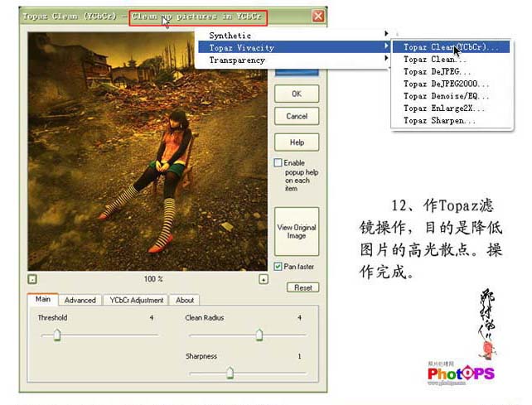Close the Topaz Clean dialog
Image resolution: width=532 pixels, height=405 pixels.
coord(318,16)
